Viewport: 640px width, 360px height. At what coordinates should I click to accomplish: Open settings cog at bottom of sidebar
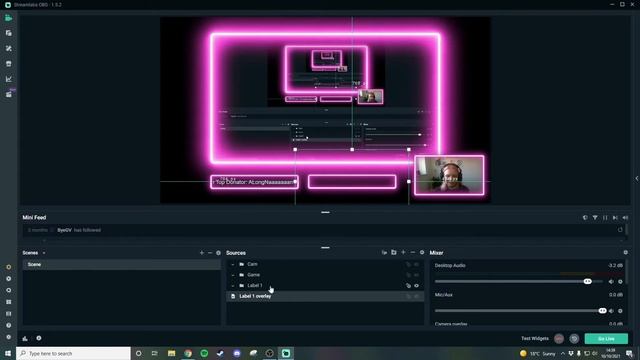point(9,337)
